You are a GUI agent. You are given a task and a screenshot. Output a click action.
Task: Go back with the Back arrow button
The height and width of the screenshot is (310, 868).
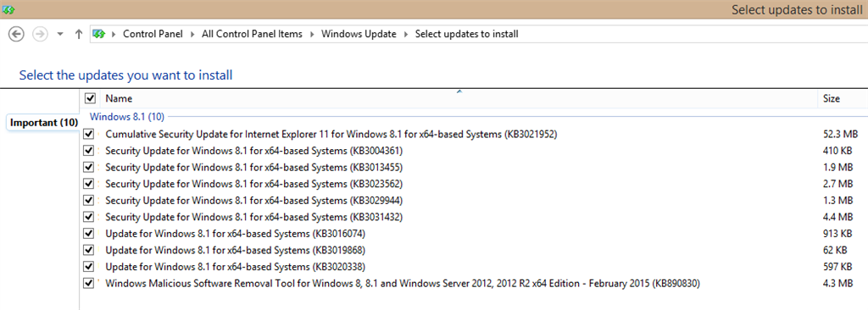pyautogui.click(x=17, y=35)
